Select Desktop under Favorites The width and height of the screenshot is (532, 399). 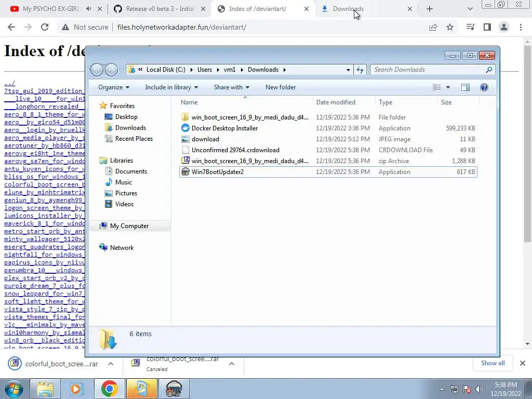126,117
